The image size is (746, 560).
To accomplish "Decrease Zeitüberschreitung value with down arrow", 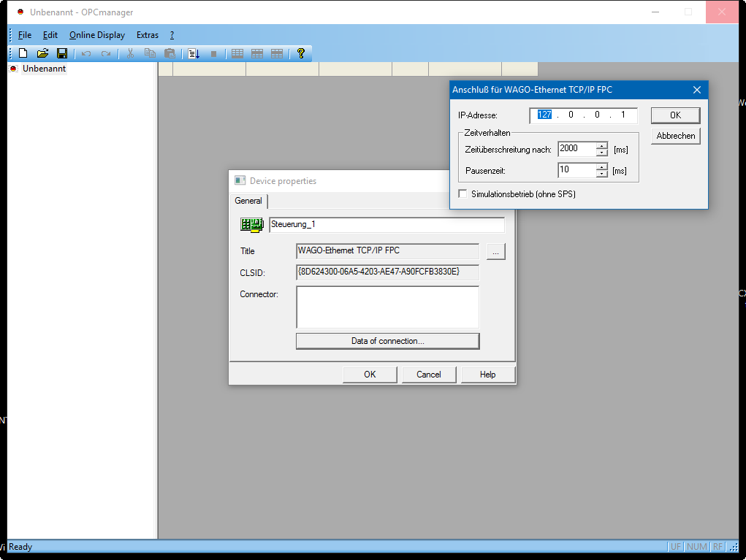I will coord(602,153).
